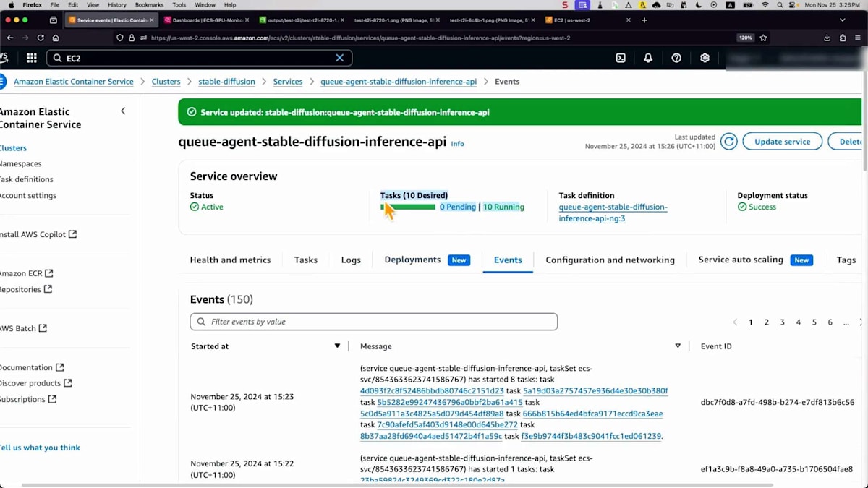
Task: Click the 0 Pending tasks link
Action: 458,207
